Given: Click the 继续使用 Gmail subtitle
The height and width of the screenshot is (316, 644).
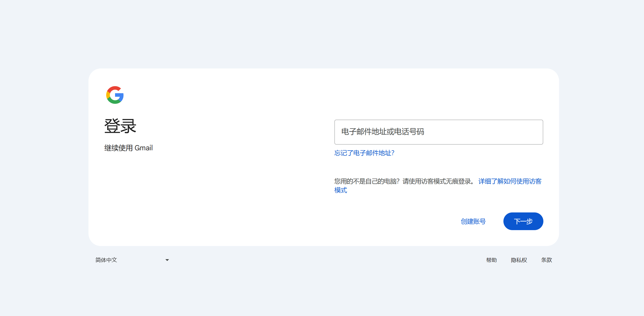Looking at the screenshot, I should coord(128,148).
